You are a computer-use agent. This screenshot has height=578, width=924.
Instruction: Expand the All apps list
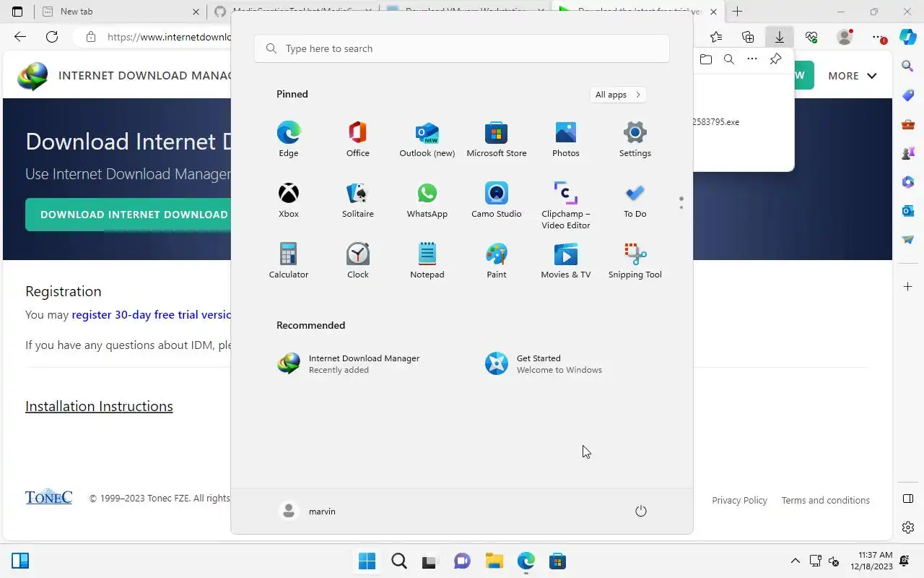(617, 95)
